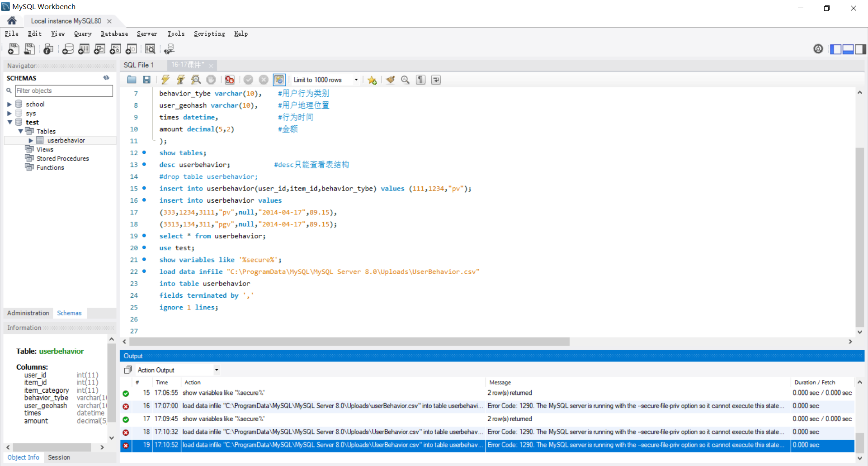The image size is (868, 466).
Task: Select Functions node in schema tree
Action: pyautogui.click(x=50, y=167)
